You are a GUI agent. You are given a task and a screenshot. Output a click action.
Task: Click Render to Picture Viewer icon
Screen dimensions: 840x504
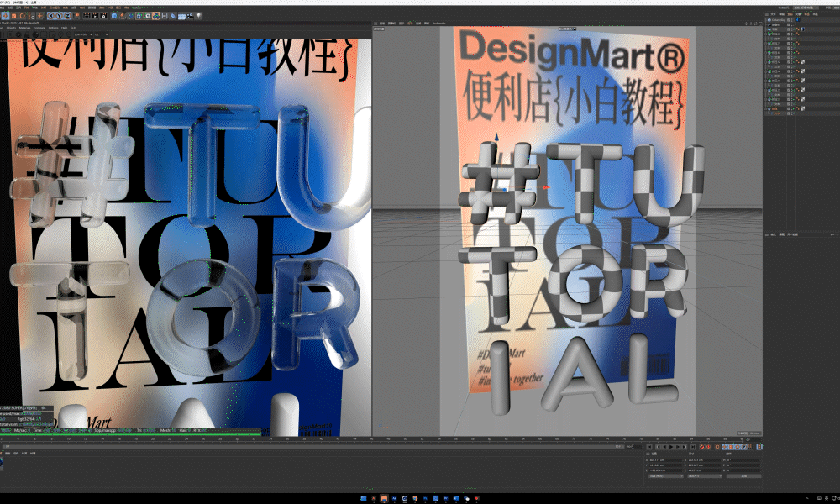[x=96, y=16]
